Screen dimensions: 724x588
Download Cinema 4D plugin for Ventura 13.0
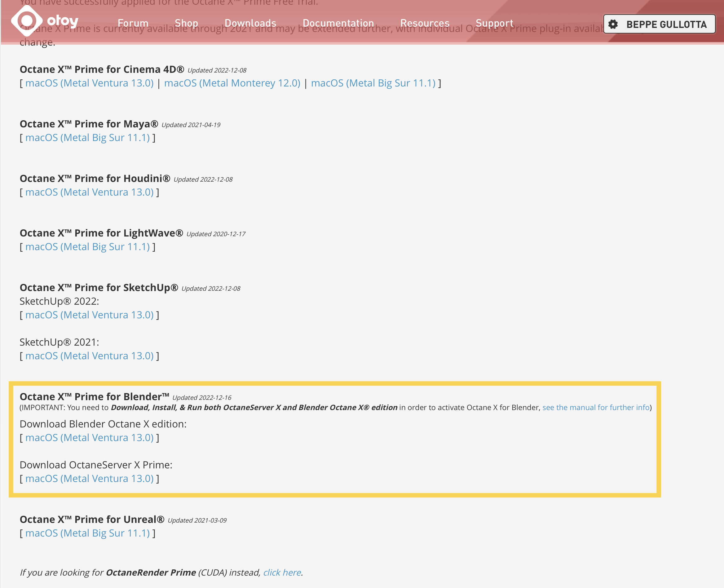point(89,83)
